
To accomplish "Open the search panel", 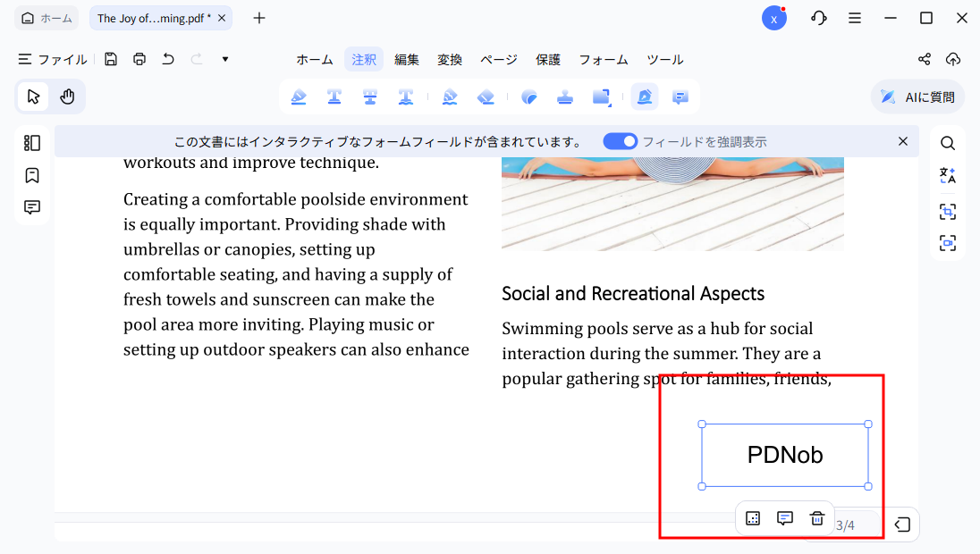I will 947,142.
